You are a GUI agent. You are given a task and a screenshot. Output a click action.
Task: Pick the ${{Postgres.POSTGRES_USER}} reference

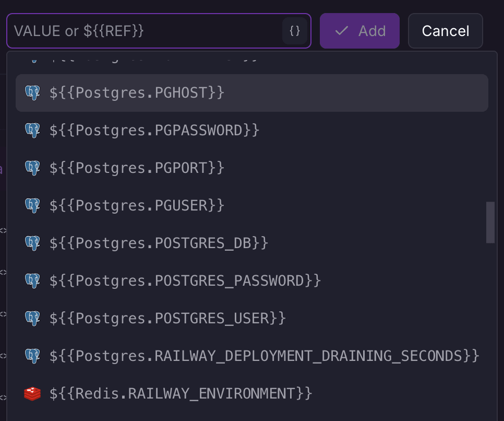tap(167, 319)
